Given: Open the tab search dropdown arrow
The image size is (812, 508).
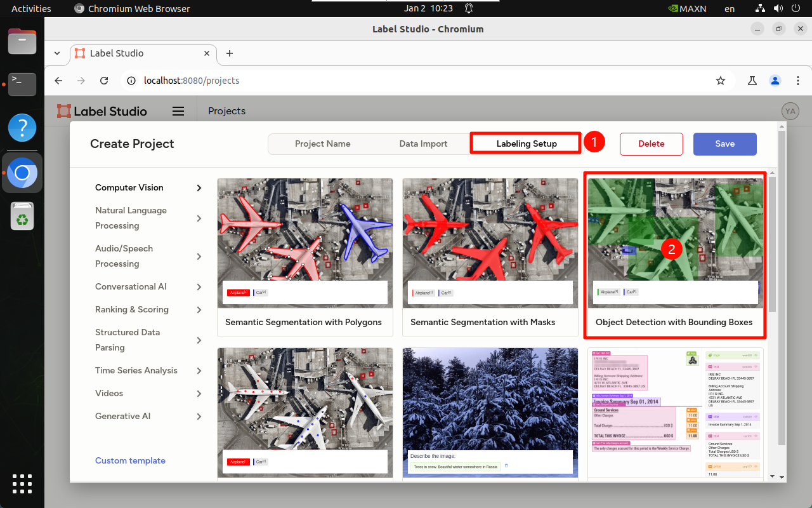Looking at the screenshot, I should [x=57, y=53].
